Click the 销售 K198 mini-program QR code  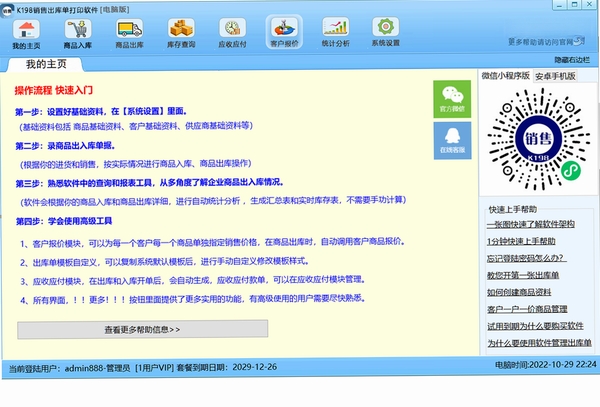pos(538,139)
